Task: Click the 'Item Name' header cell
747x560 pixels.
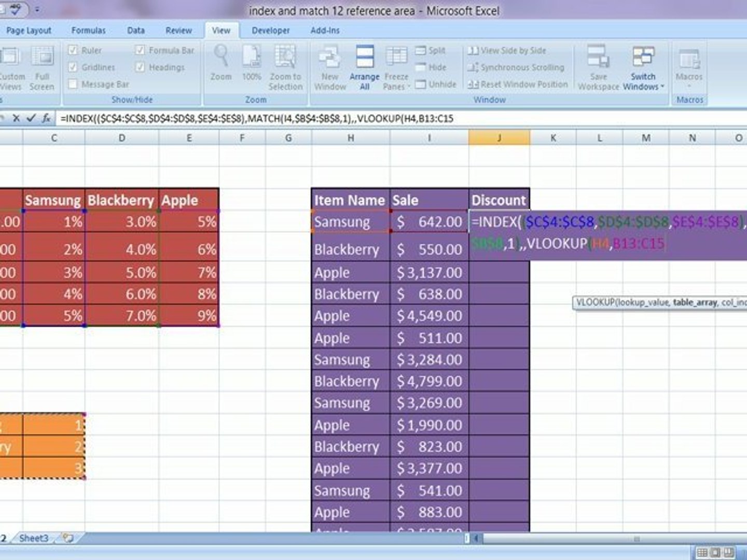Action: [x=350, y=200]
